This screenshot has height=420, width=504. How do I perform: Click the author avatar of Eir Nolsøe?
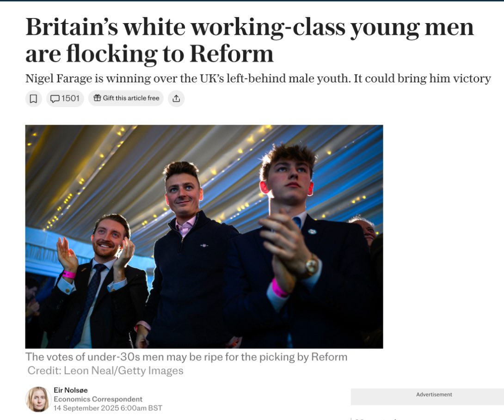[38, 399]
